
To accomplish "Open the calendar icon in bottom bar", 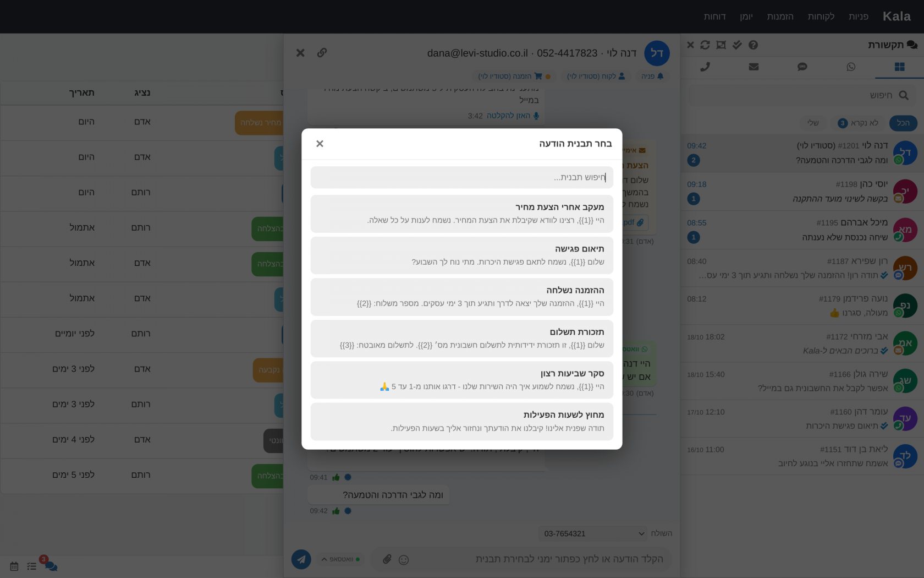I will click(x=14, y=566).
